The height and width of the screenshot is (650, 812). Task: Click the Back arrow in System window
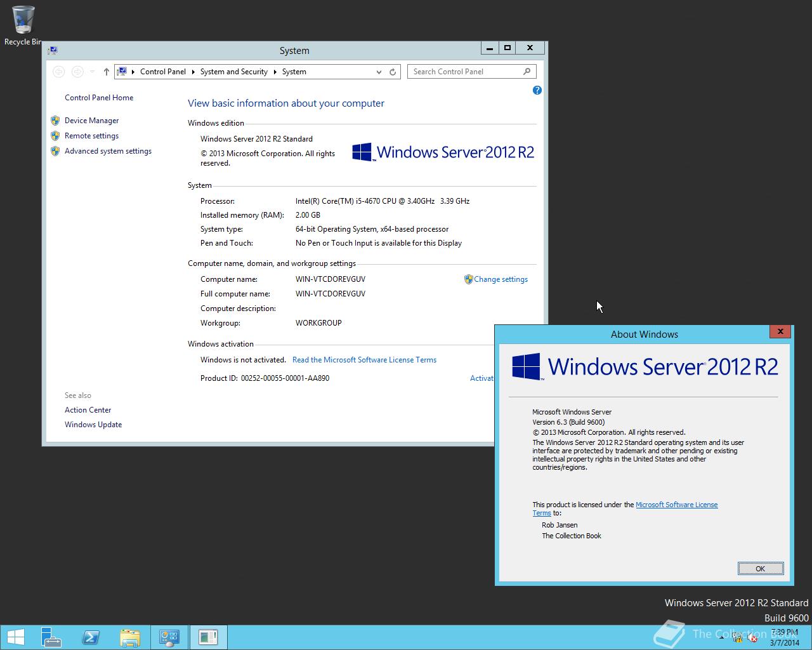[58, 72]
